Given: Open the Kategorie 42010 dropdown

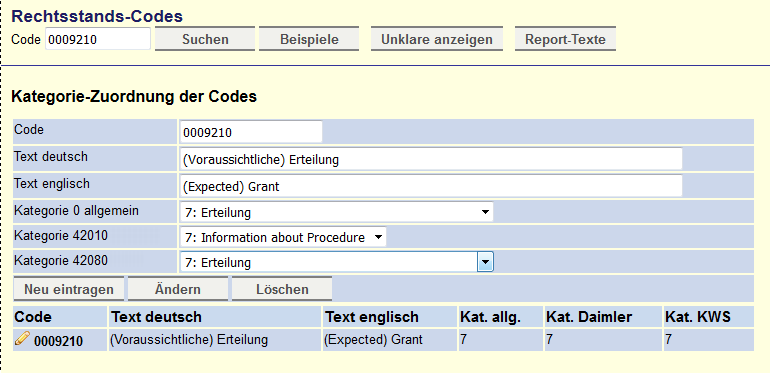Looking at the screenshot, I should (283, 238).
